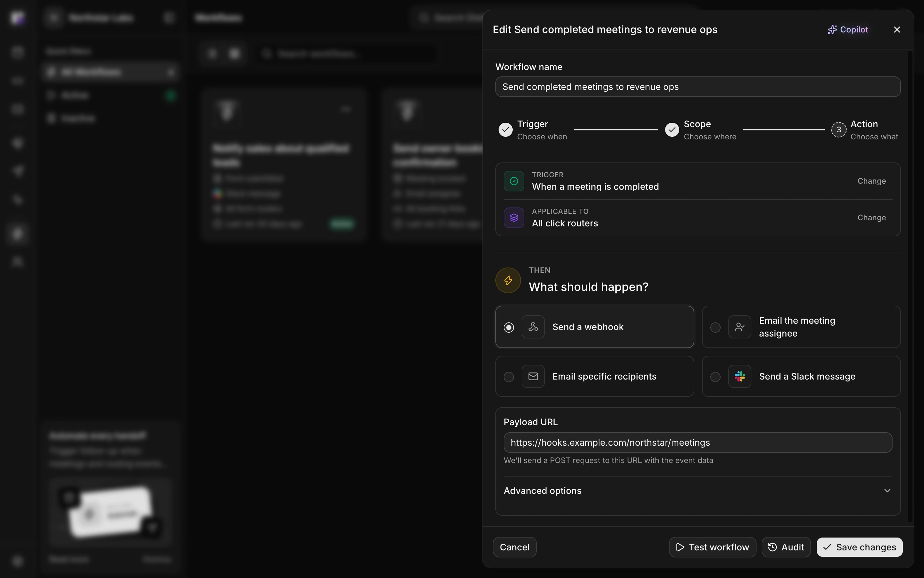924x578 pixels.
Task: Click the "All click routers" text
Action: (x=565, y=223)
